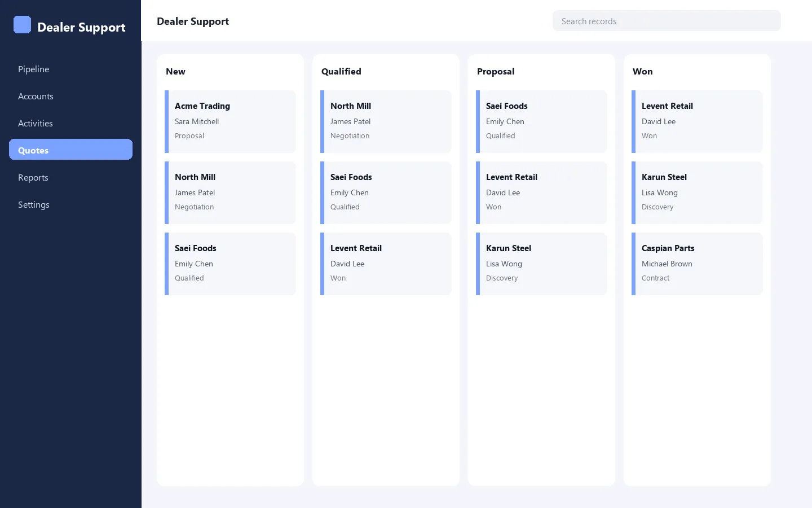Open Levent Retail card in Won column

point(697,121)
